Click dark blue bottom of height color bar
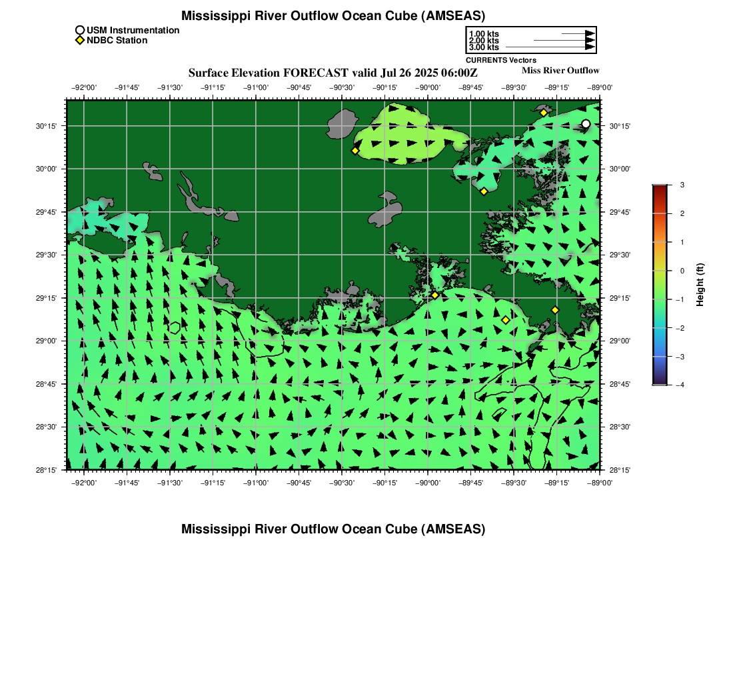This screenshot has width=733, height=700. [659, 381]
